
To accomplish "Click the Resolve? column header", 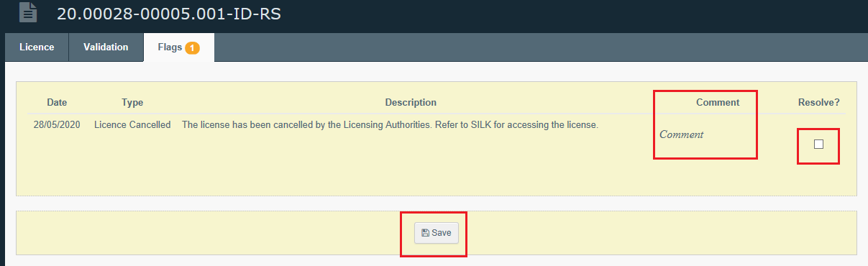I will [819, 103].
